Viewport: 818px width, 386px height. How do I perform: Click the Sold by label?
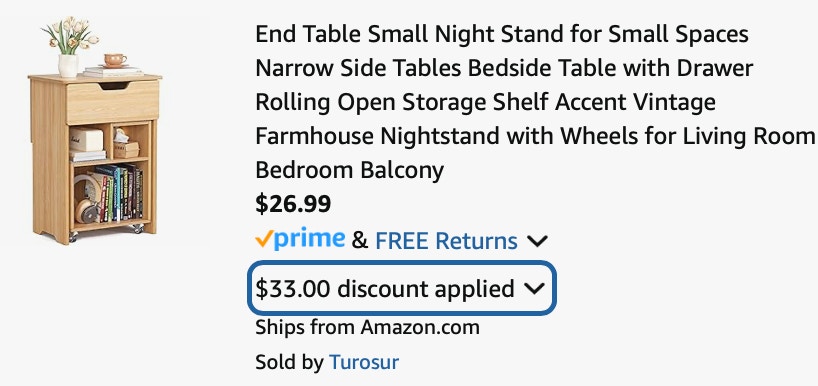click(289, 362)
